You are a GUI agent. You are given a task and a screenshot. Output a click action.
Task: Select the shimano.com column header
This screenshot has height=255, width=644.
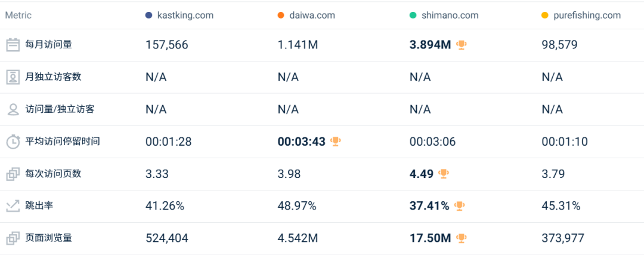[x=450, y=16]
